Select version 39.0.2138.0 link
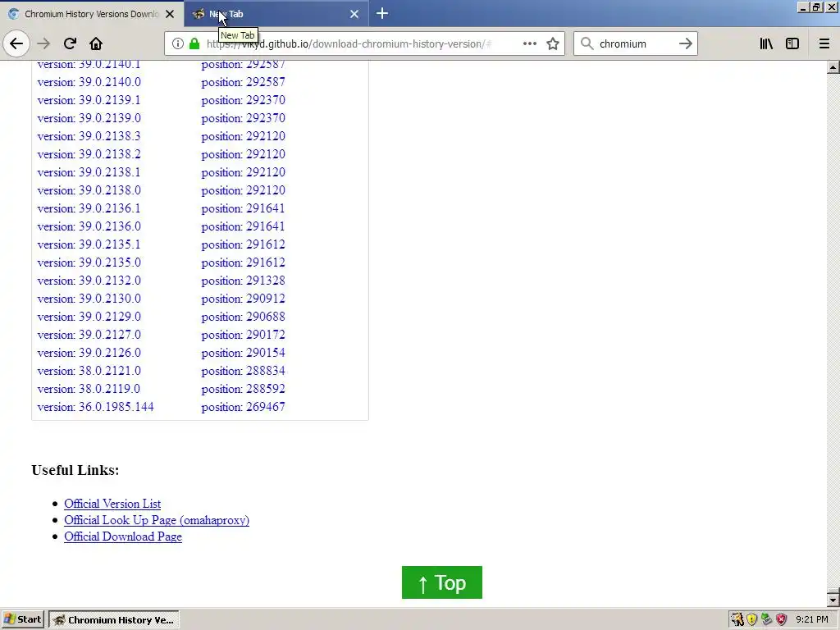The width and height of the screenshot is (840, 630). [89, 190]
